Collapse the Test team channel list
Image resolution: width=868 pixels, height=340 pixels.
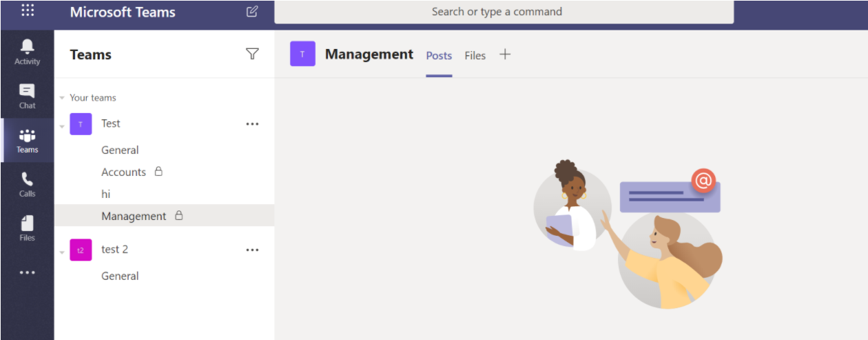(62, 126)
